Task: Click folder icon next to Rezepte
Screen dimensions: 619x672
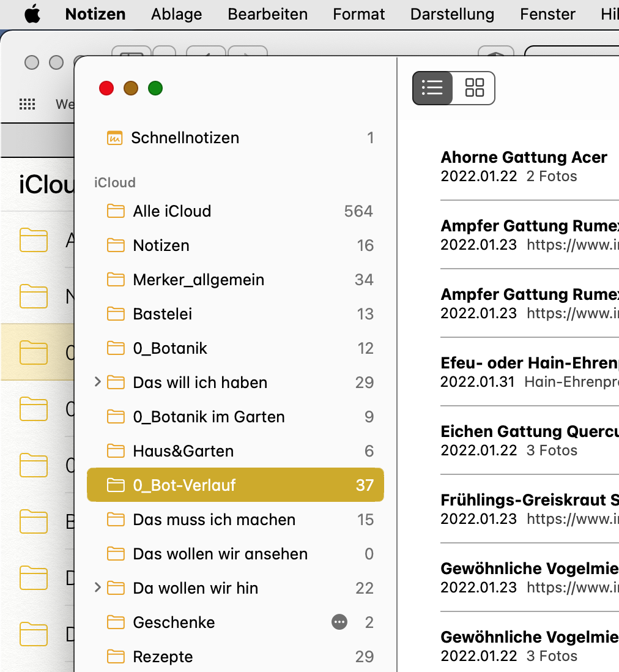Action: tap(116, 657)
